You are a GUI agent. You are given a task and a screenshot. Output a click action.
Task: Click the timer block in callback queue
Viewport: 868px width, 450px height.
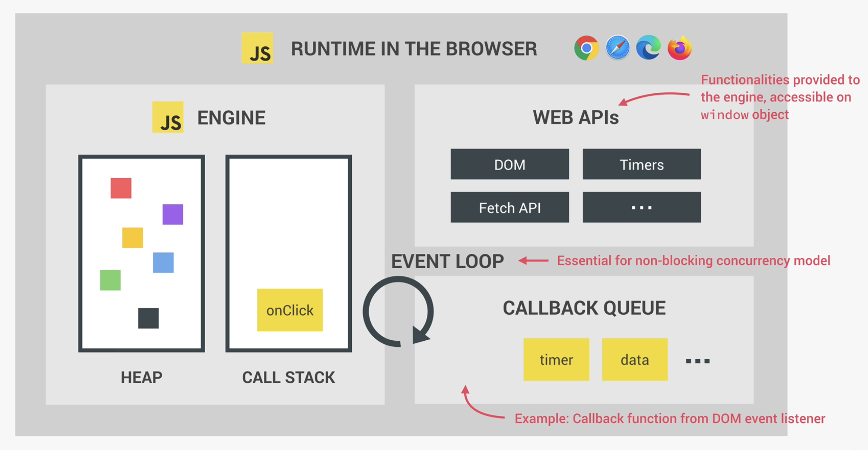pyautogui.click(x=556, y=360)
